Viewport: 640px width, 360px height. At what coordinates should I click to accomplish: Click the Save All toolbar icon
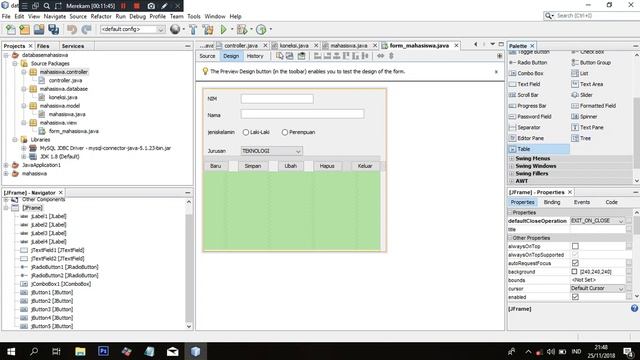tap(53, 29)
